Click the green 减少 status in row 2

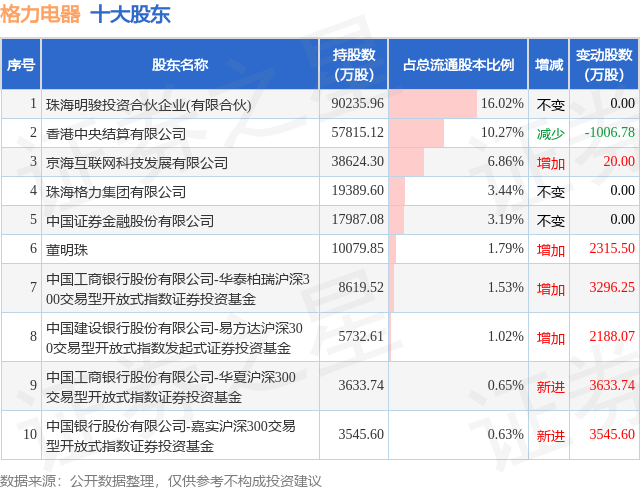coord(551,134)
